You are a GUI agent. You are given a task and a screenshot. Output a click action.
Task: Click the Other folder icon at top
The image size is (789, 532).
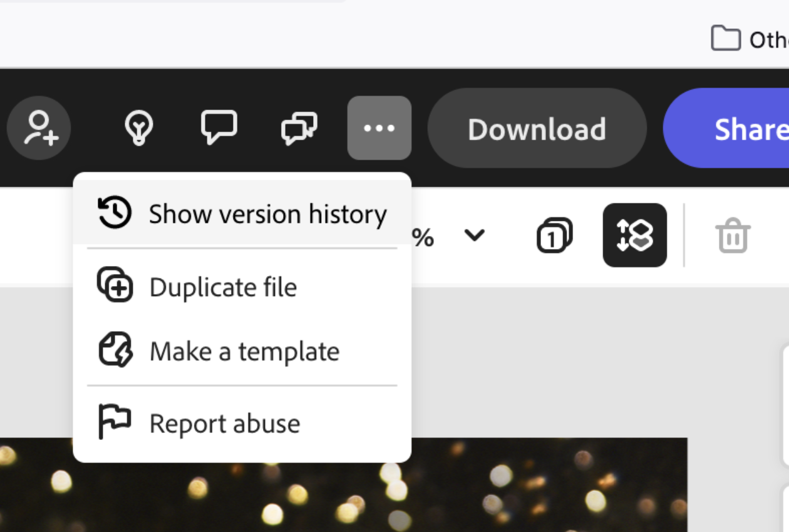coord(727,39)
